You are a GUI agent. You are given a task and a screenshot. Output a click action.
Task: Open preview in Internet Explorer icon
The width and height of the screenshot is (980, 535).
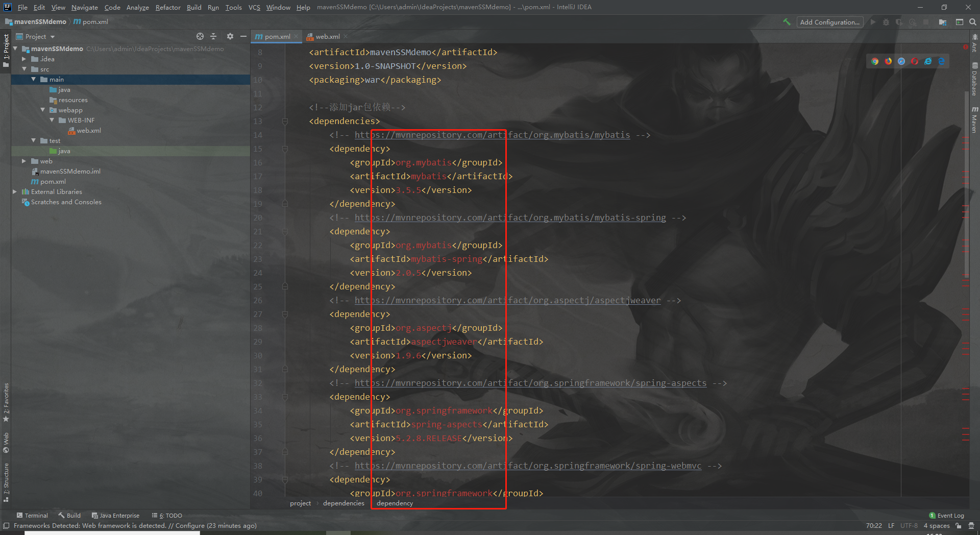coord(928,61)
